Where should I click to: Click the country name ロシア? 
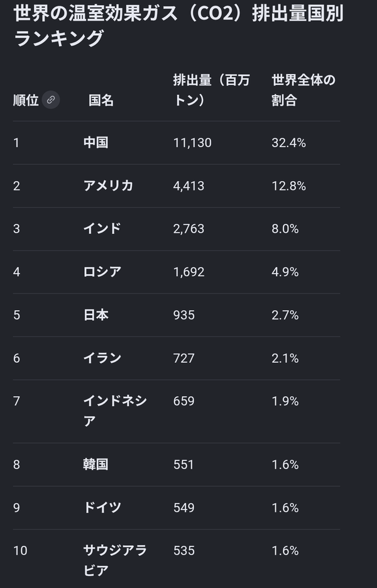coord(102,272)
